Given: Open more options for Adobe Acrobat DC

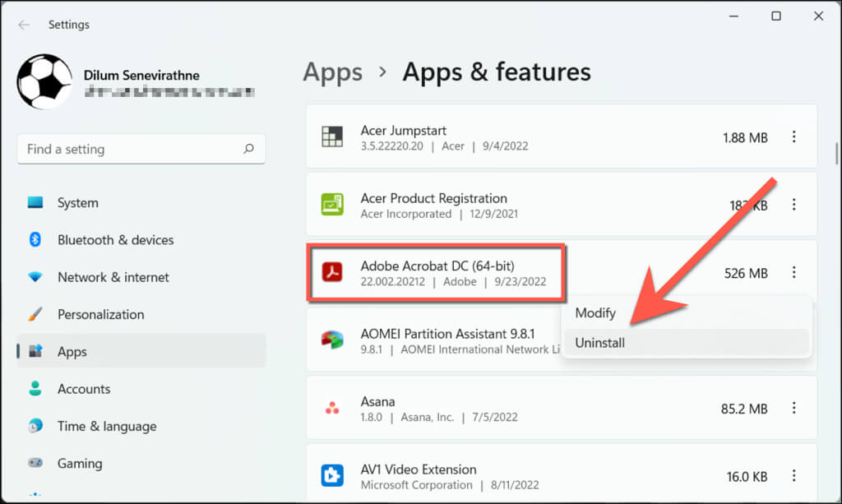Looking at the screenshot, I should click(793, 272).
